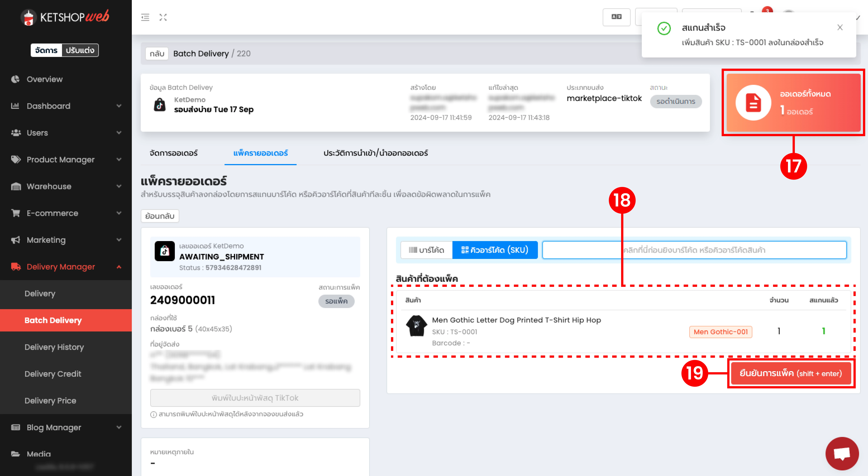868x476 pixels.
Task: Toggle the fullscreen expand icon
Action: 163,17
